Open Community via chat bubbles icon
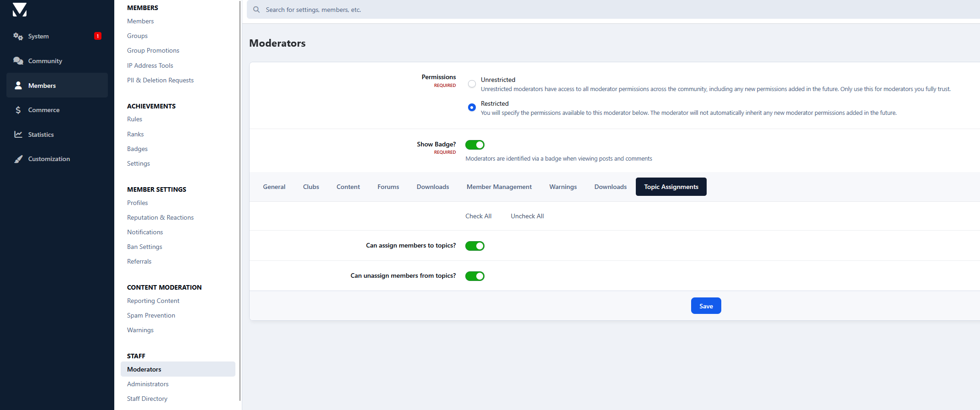 tap(18, 61)
